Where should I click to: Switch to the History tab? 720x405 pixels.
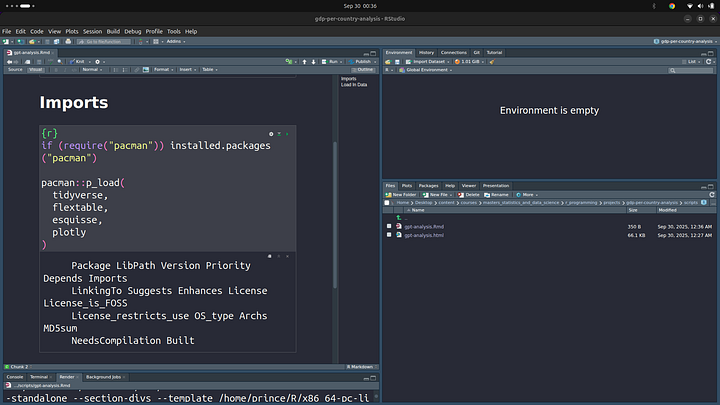tap(426, 53)
